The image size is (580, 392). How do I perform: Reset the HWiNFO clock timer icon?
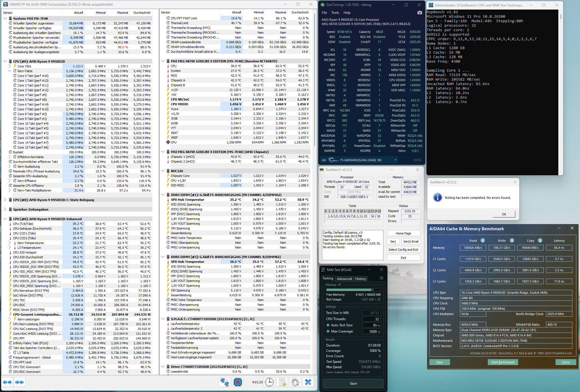269,382
